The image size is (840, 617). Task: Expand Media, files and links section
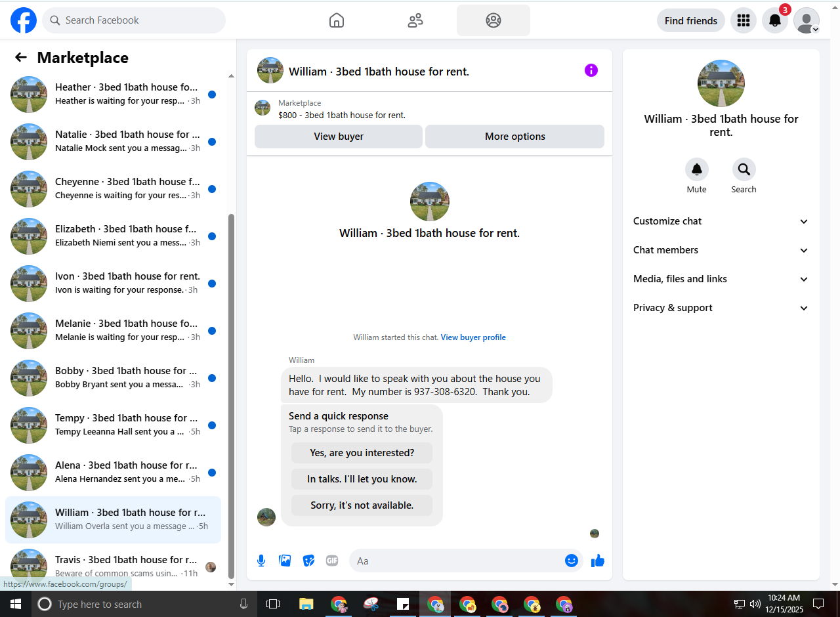[721, 279]
